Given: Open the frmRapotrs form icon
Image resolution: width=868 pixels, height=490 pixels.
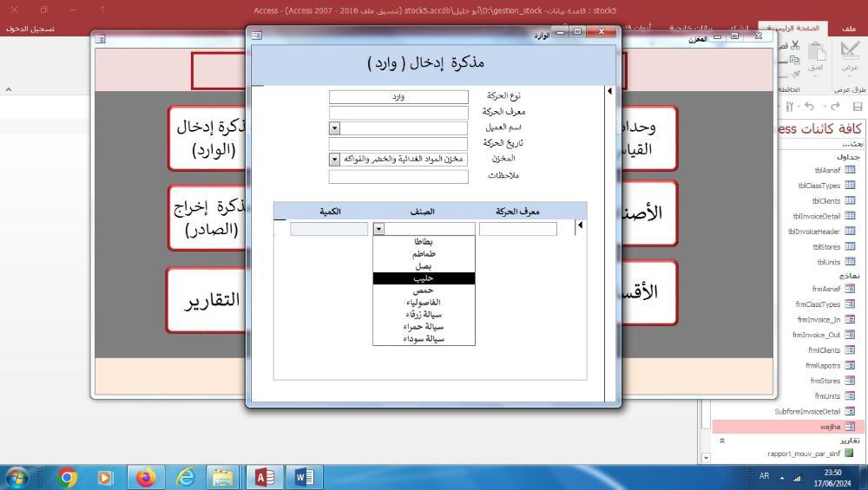Looking at the screenshot, I should pos(850,365).
